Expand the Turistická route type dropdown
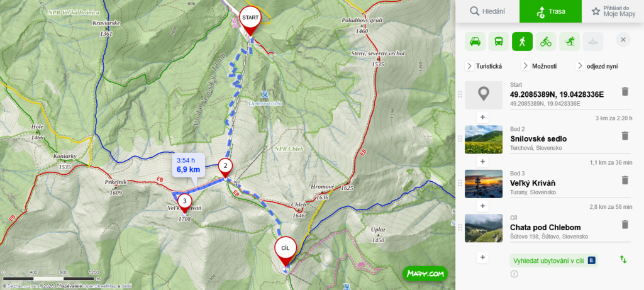Image resolution: width=644 pixels, height=290 pixels. click(484, 66)
